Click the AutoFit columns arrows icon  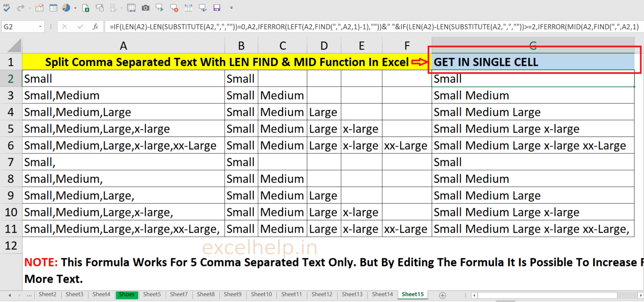coord(188,8)
